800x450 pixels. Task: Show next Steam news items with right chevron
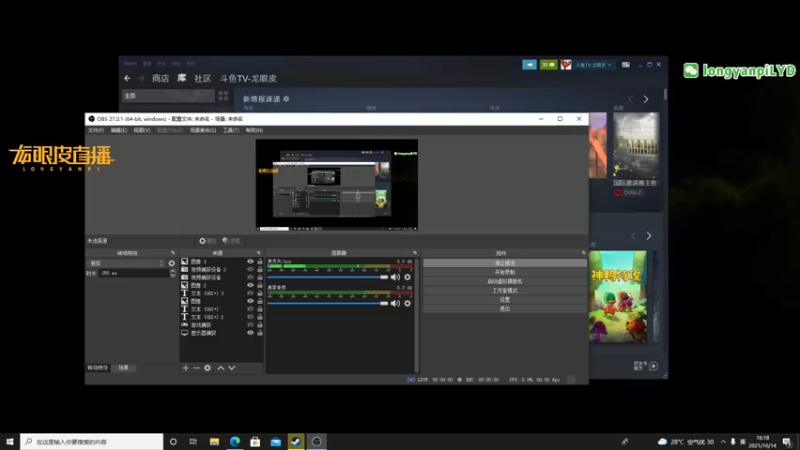646,99
